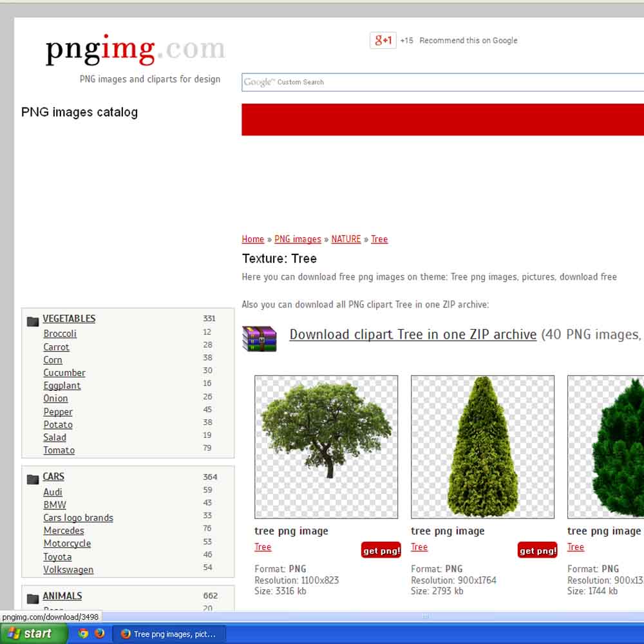Viewport: 644px width, 644px height.
Task: Open the ANIMALS category
Action: [62, 596]
